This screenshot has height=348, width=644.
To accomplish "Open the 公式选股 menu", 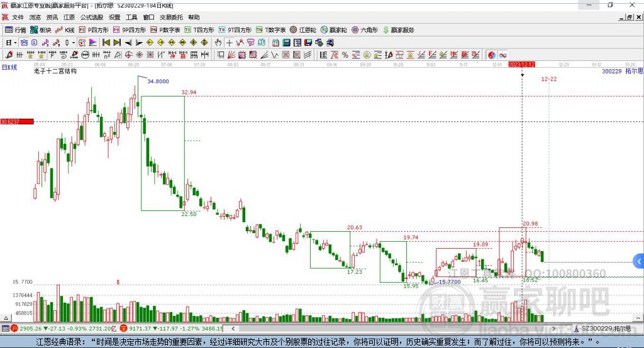I will (92, 17).
